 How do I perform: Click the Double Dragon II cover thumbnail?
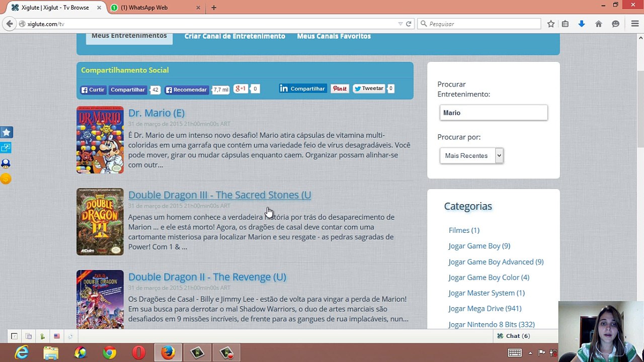(100, 300)
